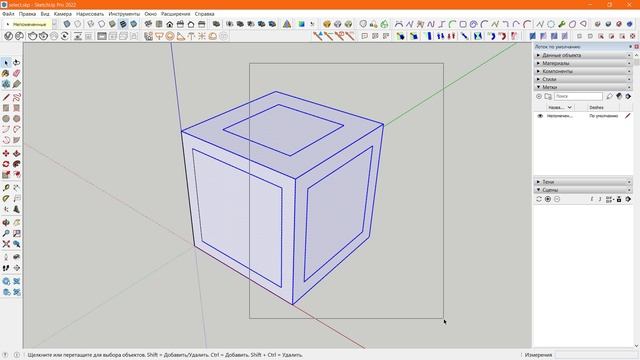The image size is (640, 360).
Task: Open the Правка menu
Action: pos(27,14)
